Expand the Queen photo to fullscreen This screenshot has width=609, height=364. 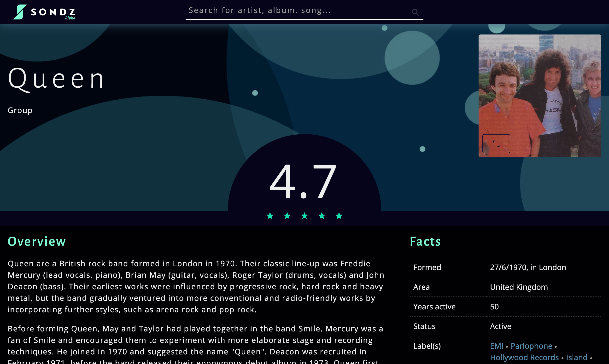[496, 143]
